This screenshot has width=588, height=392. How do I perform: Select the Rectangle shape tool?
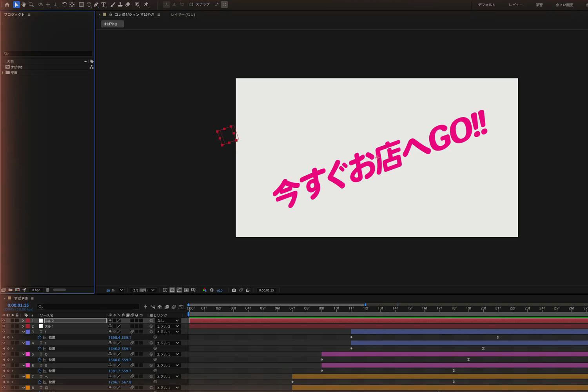[x=81, y=5]
